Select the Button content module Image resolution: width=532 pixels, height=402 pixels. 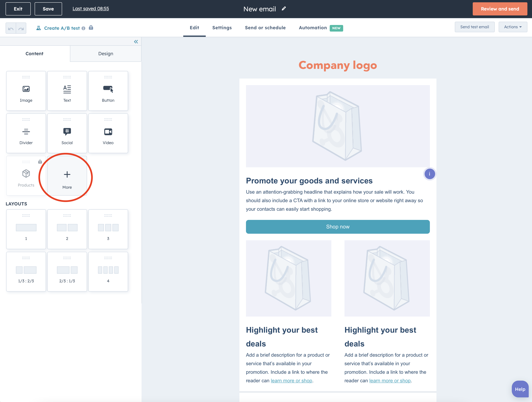(x=108, y=91)
